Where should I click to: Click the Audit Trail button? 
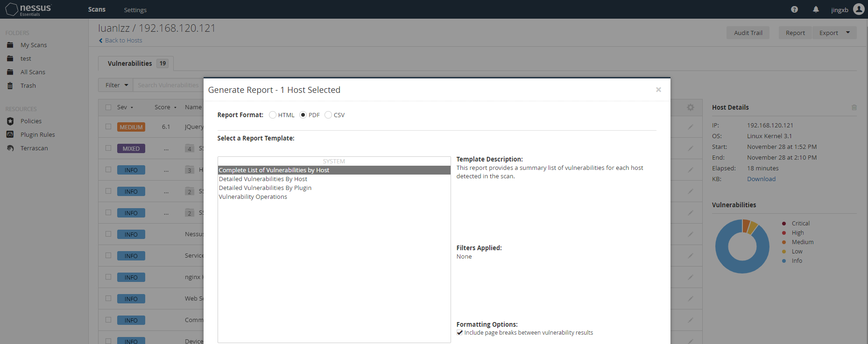click(x=748, y=33)
